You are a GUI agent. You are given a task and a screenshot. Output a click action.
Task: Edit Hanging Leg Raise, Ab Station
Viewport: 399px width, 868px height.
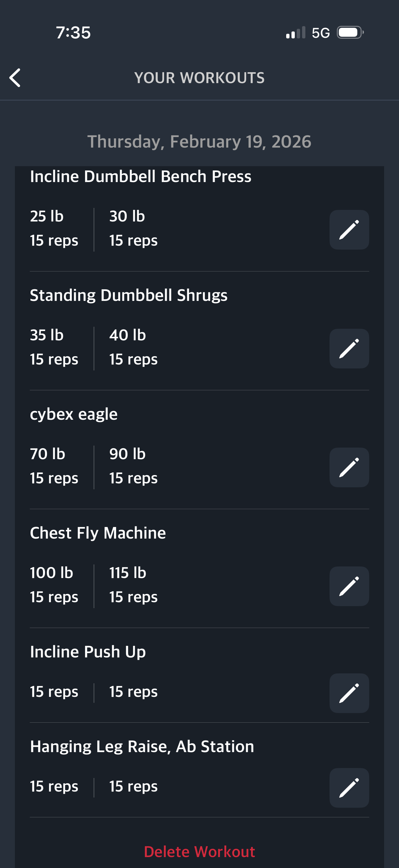coord(349,788)
